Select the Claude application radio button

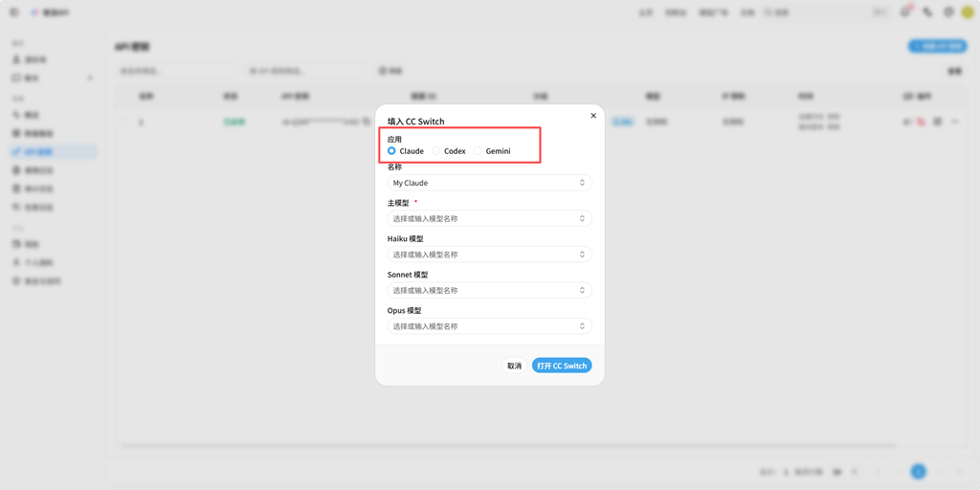391,150
